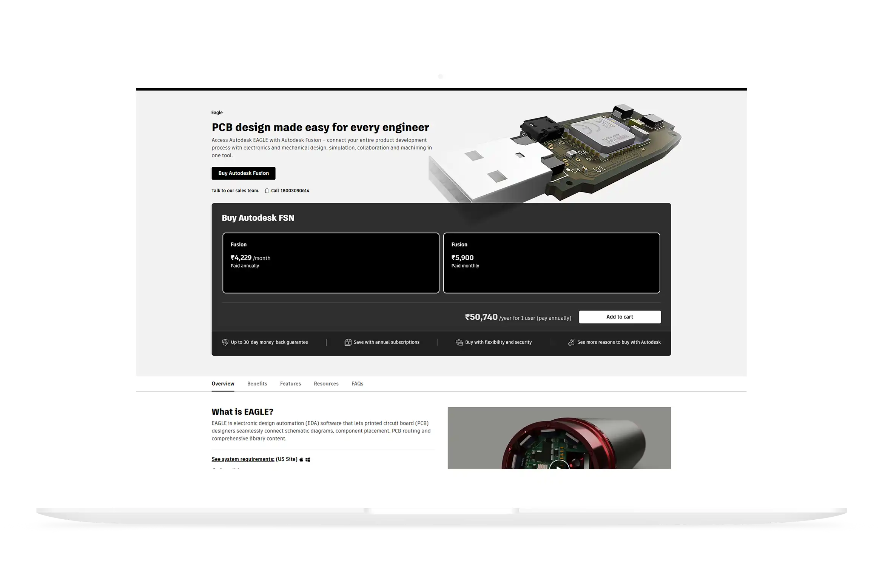The image size is (882, 588).
Task: Open the See system requirements link
Action: (243, 459)
